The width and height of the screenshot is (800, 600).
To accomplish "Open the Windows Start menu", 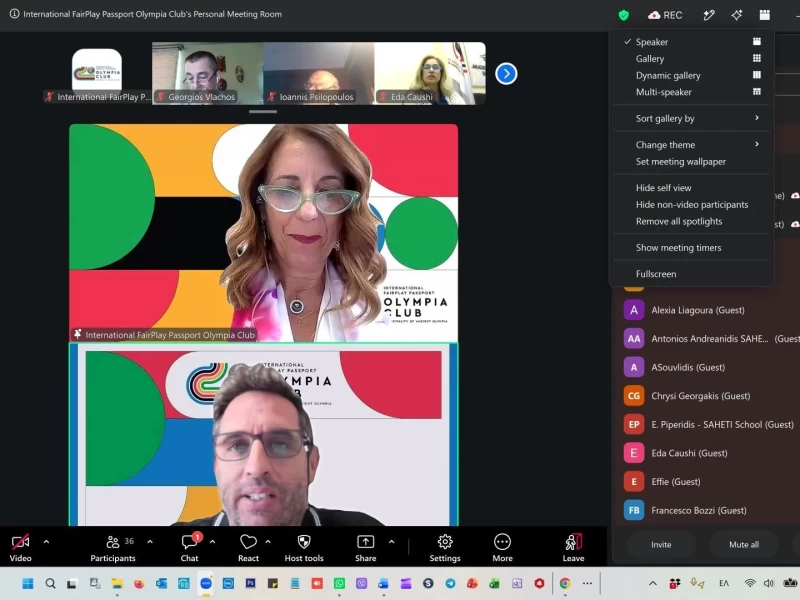I will coord(28,583).
